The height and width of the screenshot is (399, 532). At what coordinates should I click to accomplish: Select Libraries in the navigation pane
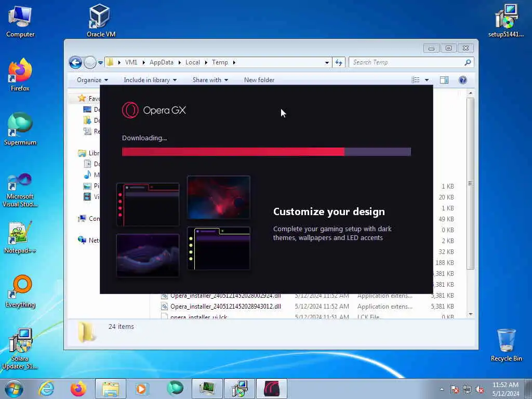(x=89, y=153)
